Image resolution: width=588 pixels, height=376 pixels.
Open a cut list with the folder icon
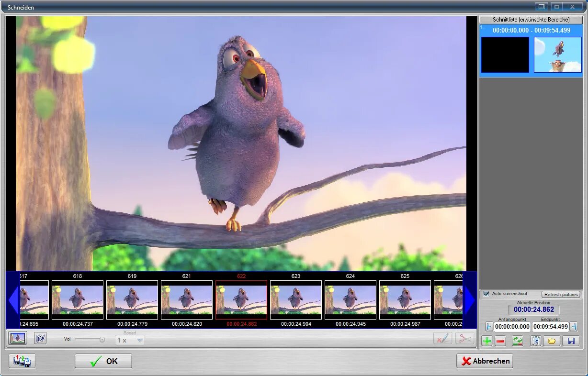tap(552, 341)
